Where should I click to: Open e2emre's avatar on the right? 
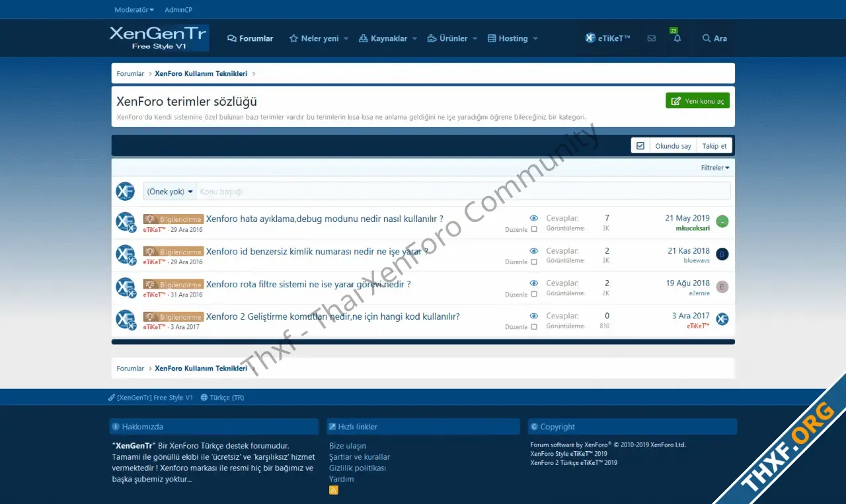[x=722, y=287]
